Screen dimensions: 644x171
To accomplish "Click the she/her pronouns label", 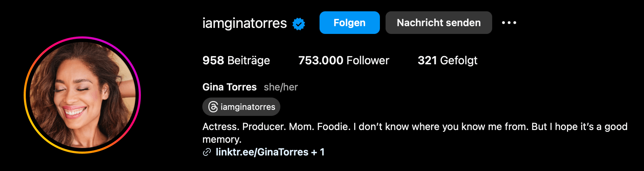I will [x=281, y=87].
